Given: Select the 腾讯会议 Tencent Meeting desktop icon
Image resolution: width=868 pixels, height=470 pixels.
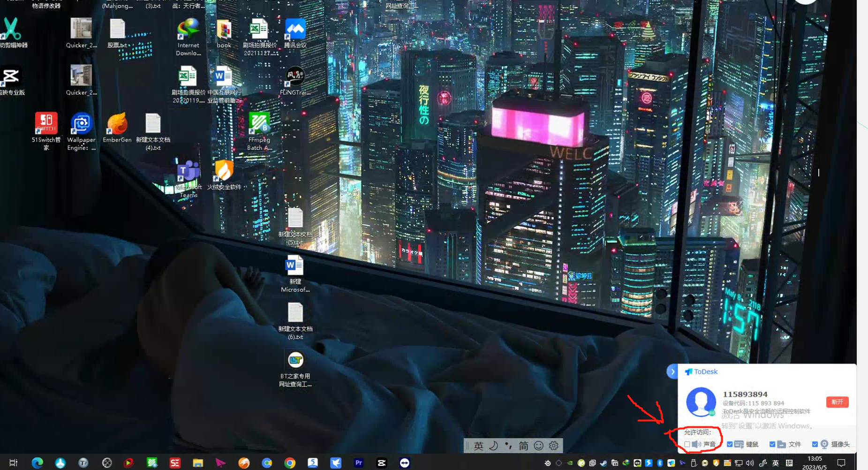Looking at the screenshot, I should (295, 33).
